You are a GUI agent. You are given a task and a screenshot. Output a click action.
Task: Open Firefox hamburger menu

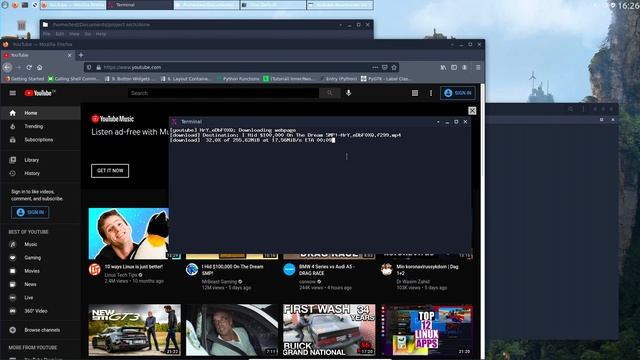tap(478, 67)
